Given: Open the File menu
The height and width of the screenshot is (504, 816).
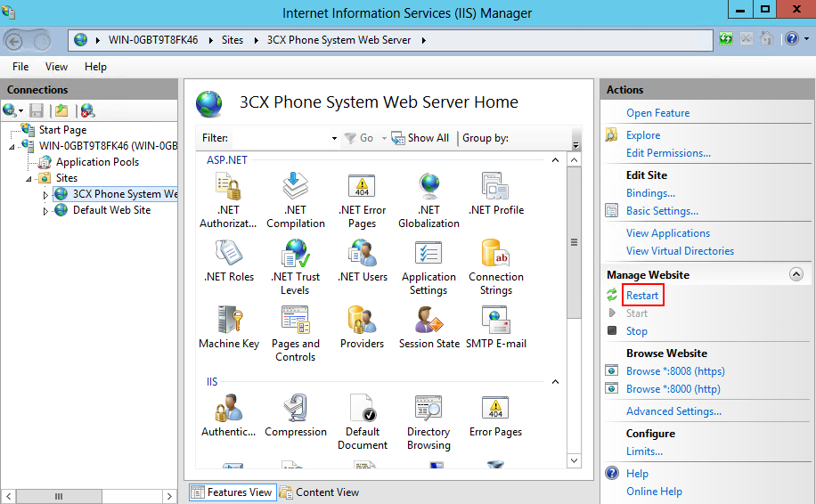Looking at the screenshot, I should 20,67.
